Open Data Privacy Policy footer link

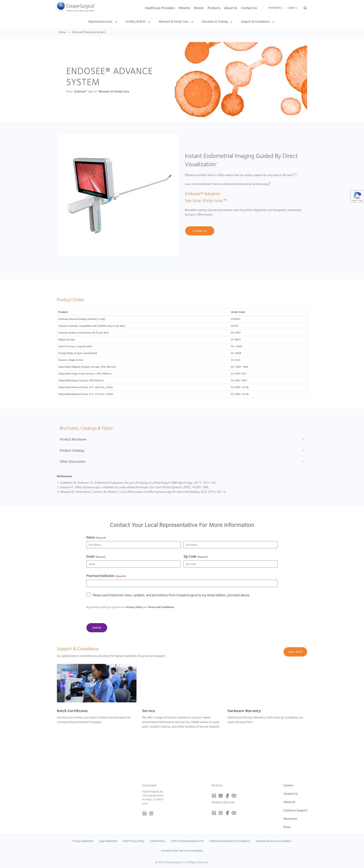click(x=133, y=841)
